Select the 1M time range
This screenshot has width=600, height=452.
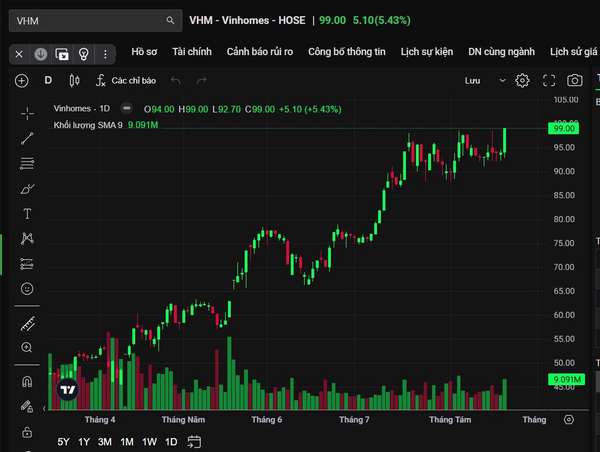[127, 442]
